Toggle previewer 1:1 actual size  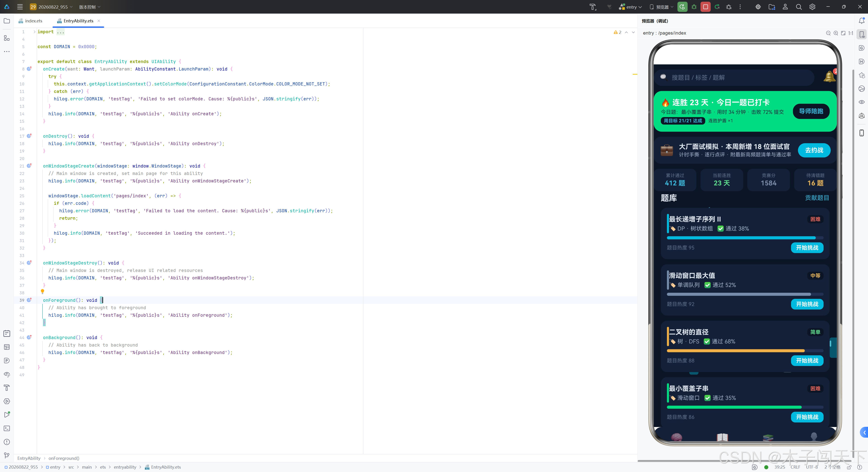pos(850,33)
